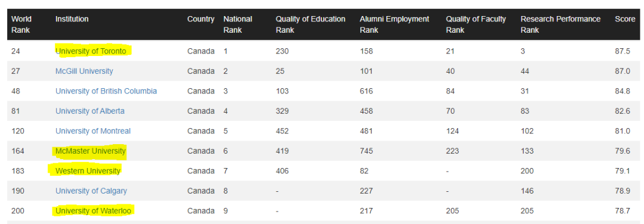Click the Score column header
The width and height of the screenshot is (644, 224).
pos(625,19)
